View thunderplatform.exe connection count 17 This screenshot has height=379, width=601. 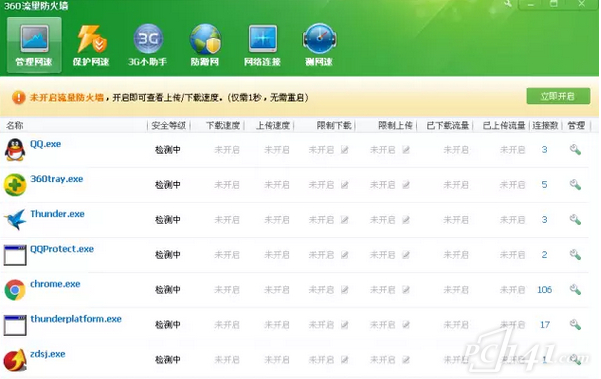point(545,325)
